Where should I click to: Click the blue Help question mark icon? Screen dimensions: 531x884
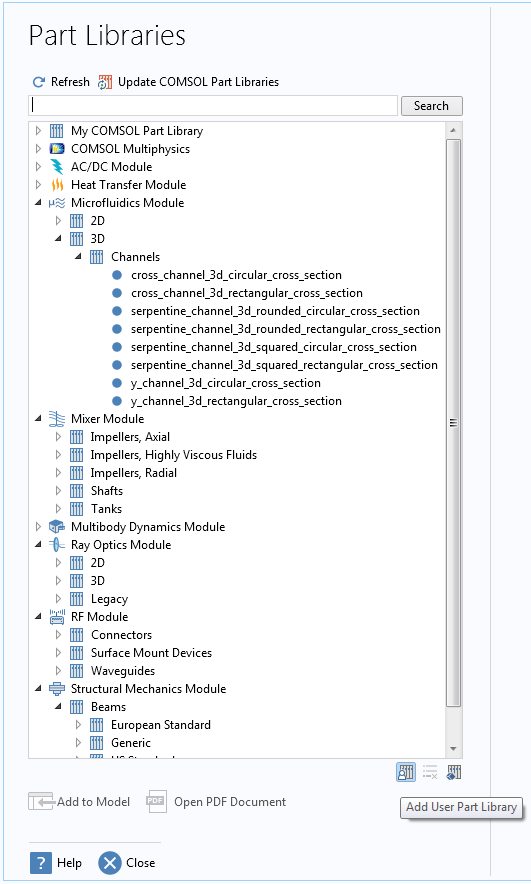coord(41,863)
